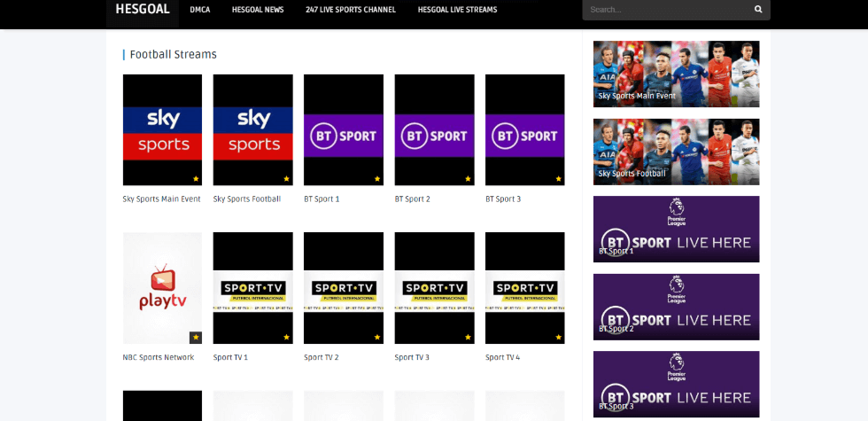Open Sky Sports Football title link

click(x=247, y=199)
